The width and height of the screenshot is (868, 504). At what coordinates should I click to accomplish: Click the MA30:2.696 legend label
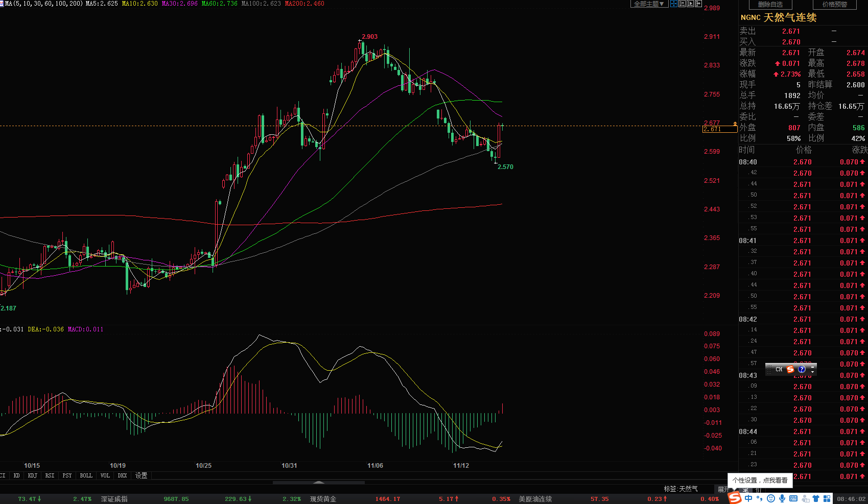pos(179,4)
